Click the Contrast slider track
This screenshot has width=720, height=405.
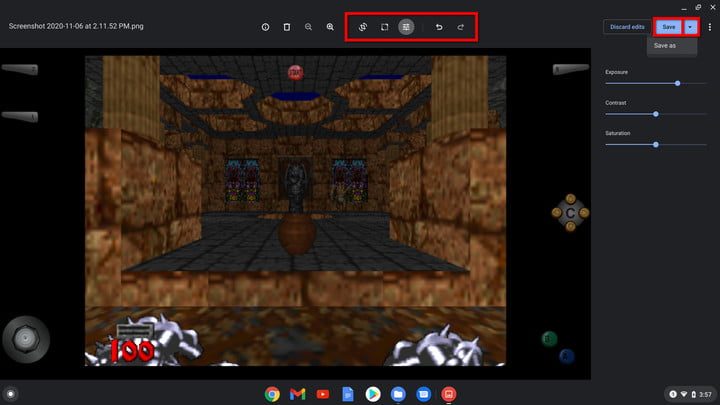[x=640, y=114]
